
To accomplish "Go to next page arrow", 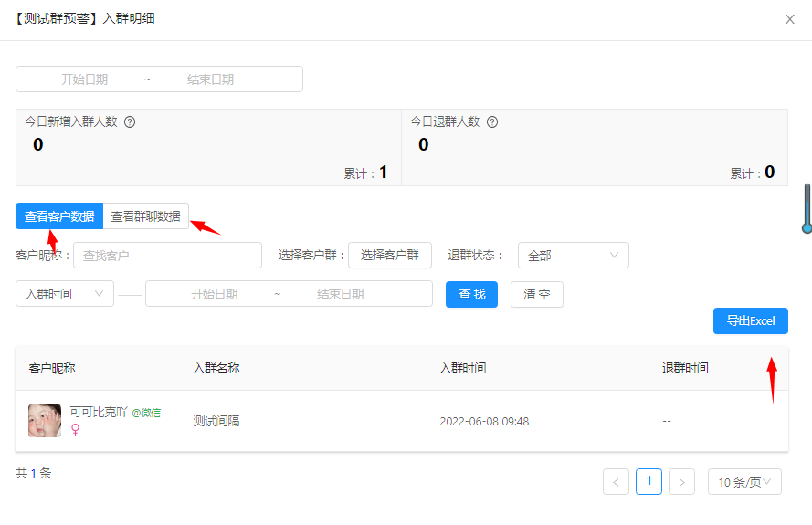I will coord(681,482).
